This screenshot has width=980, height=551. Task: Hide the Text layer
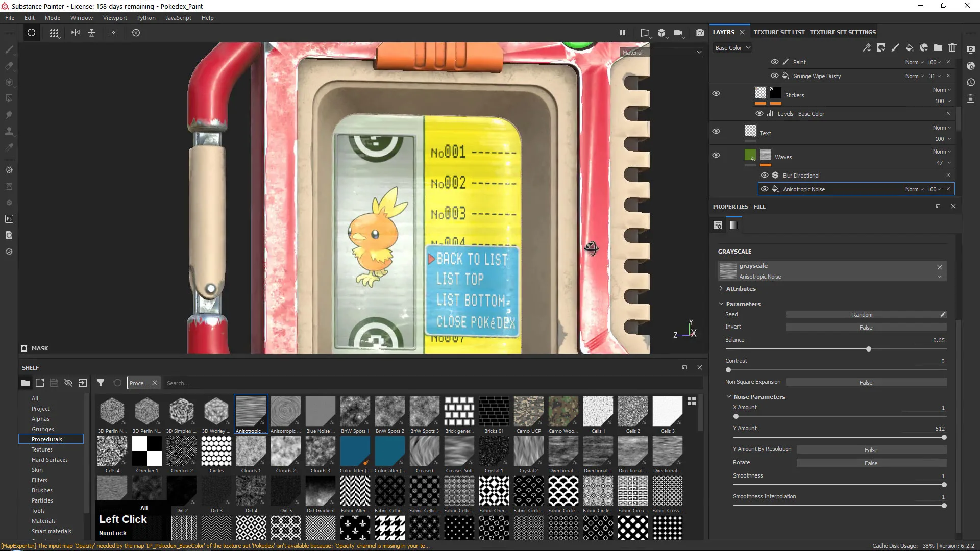coord(716,131)
